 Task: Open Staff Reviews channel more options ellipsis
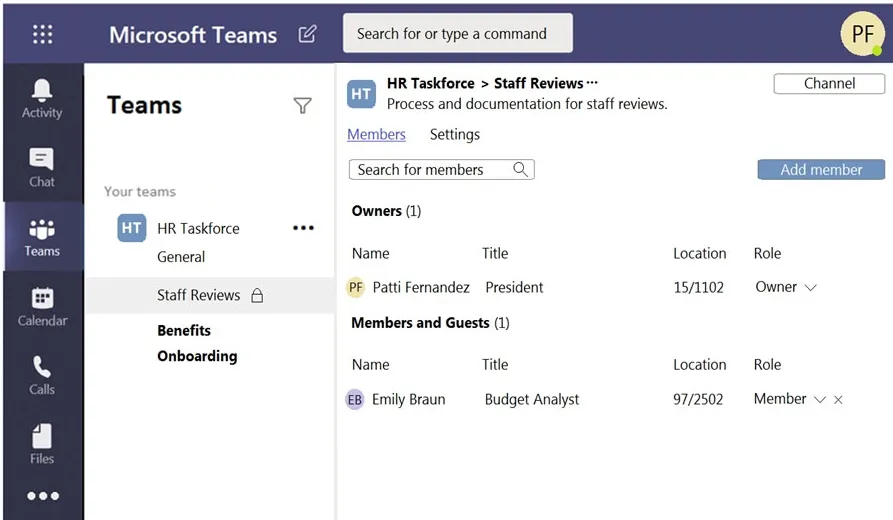tap(592, 83)
